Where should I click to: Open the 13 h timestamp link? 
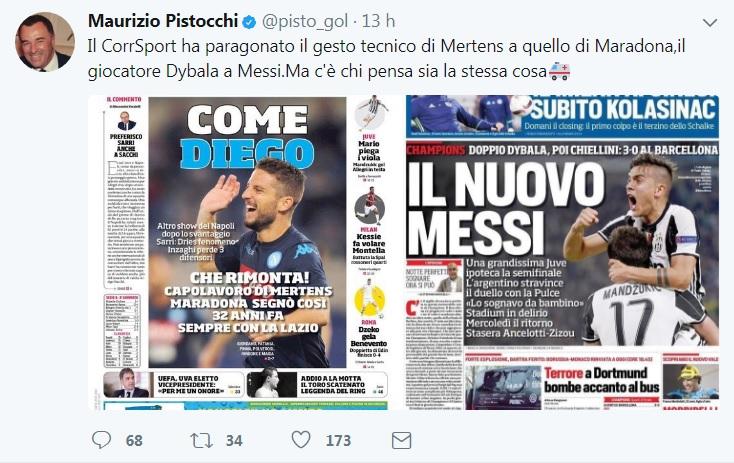[378, 21]
